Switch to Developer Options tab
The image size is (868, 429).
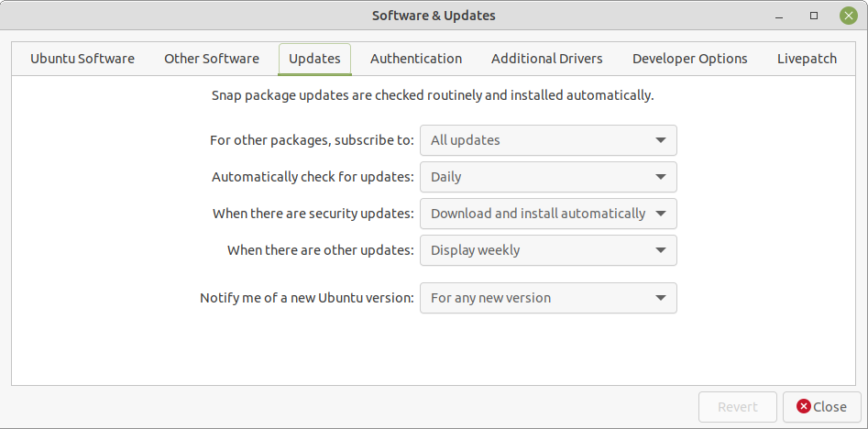[x=690, y=59]
